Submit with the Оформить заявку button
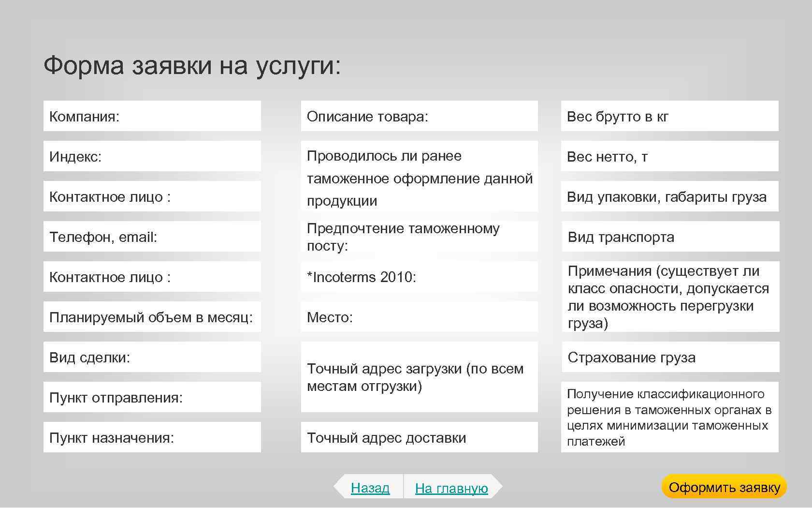Screen dimensions: 812x508 click(724, 487)
